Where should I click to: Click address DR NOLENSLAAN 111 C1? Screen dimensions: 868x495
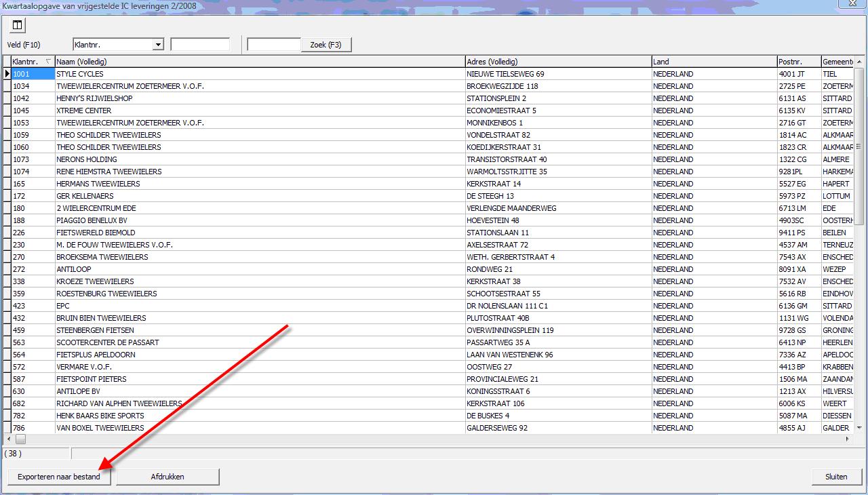pyautogui.click(x=558, y=306)
